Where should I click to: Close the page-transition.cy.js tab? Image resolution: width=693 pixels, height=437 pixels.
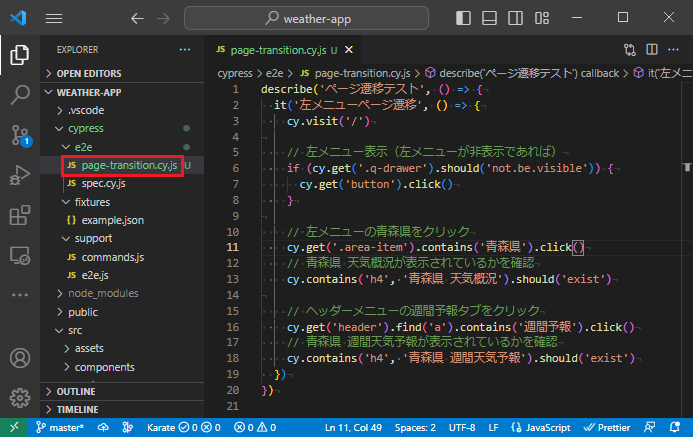coord(349,50)
